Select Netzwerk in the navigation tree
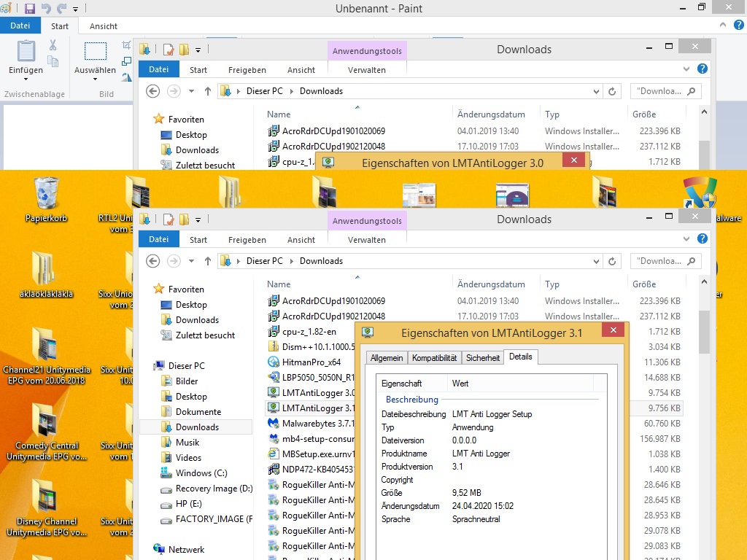This screenshot has width=747, height=560. 186,550
